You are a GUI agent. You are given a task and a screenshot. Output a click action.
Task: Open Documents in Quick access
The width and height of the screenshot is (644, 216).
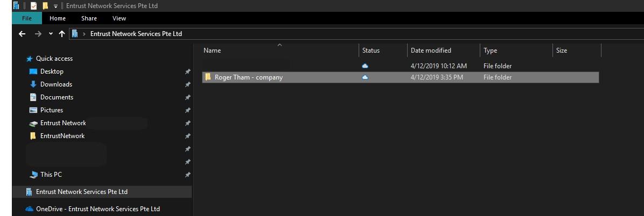pyautogui.click(x=57, y=97)
